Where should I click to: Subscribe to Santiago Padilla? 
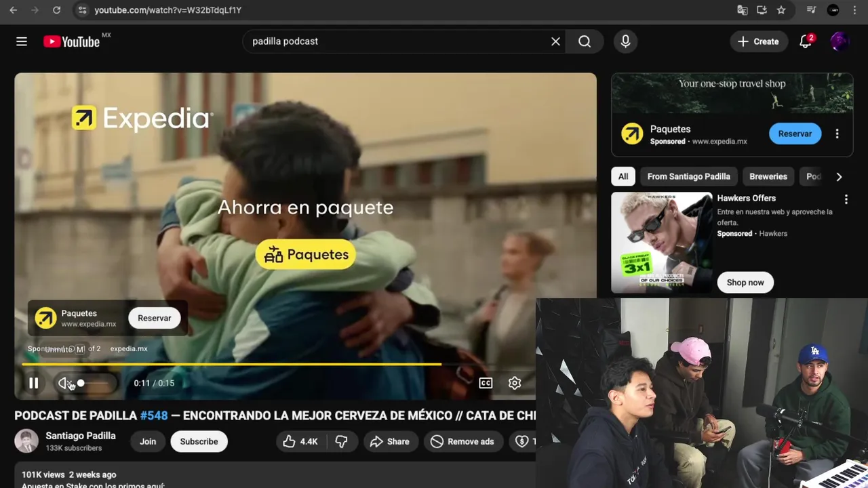pos(199,441)
